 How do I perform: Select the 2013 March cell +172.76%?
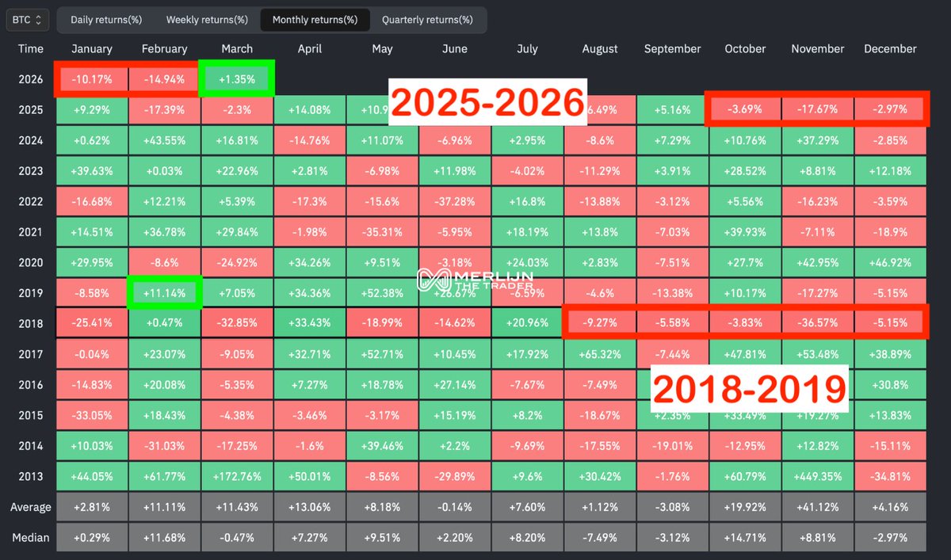click(237, 477)
